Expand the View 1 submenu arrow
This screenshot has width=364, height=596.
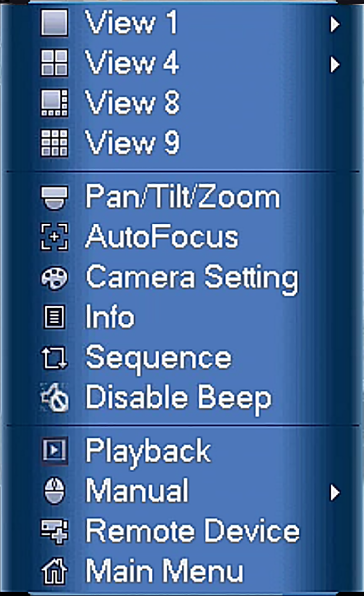tap(335, 24)
